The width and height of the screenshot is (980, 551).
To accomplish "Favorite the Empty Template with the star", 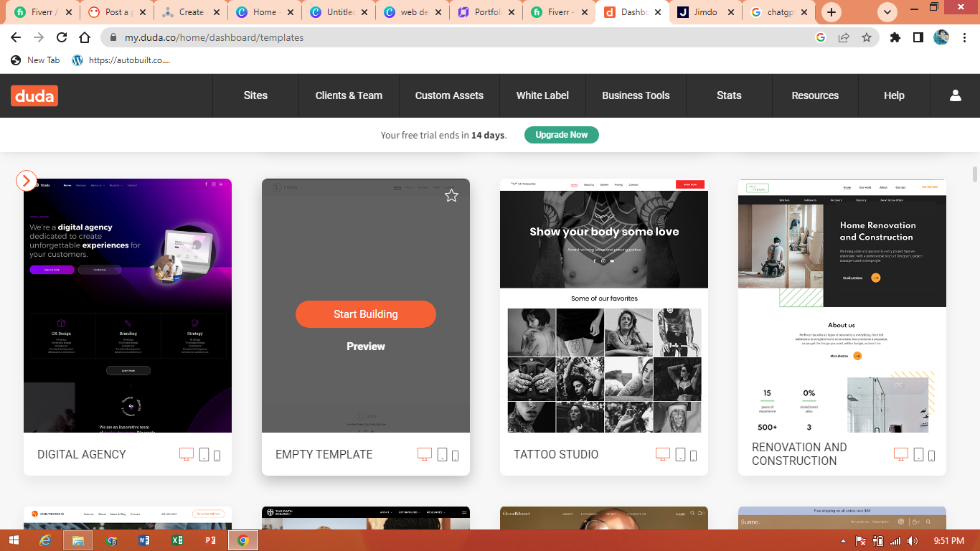I will (x=451, y=195).
